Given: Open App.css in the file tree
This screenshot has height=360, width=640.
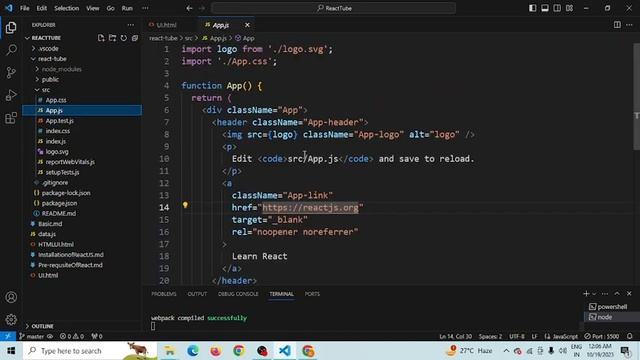Looking at the screenshot, I should coord(56,100).
